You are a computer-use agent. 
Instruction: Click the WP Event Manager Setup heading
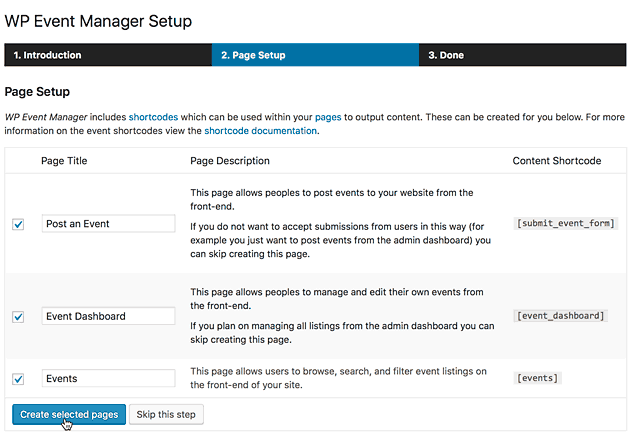click(x=98, y=21)
